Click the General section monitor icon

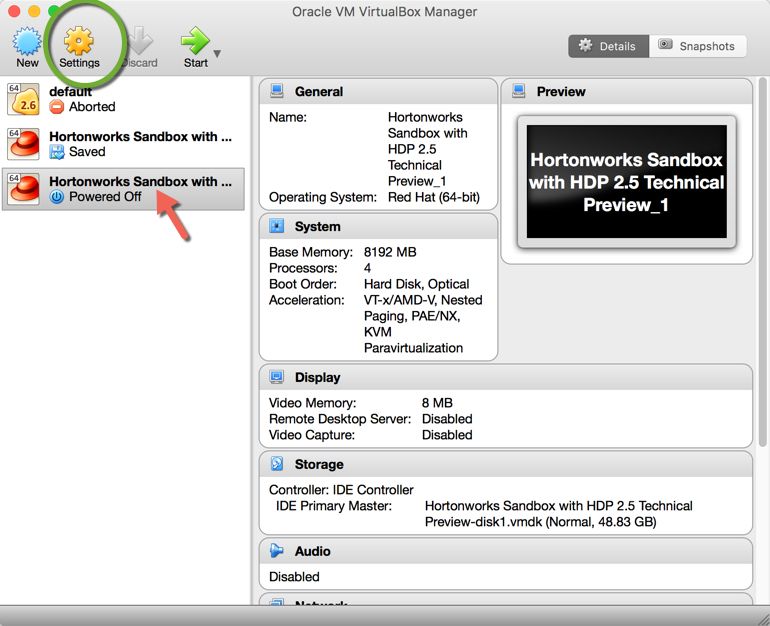click(276, 91)
